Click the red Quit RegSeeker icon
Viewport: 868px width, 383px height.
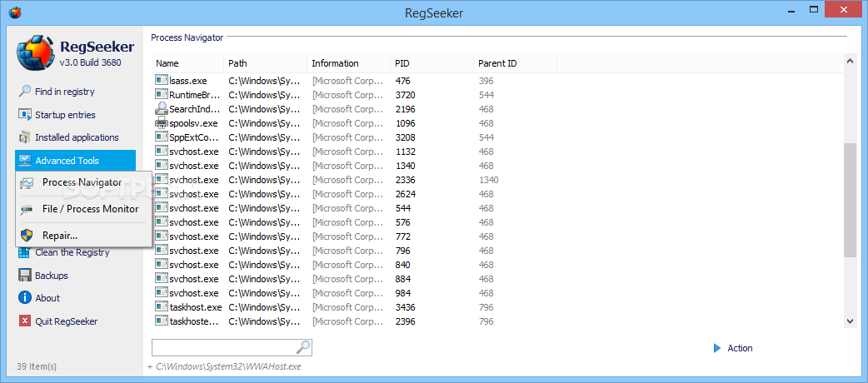[x=25, y=321]
